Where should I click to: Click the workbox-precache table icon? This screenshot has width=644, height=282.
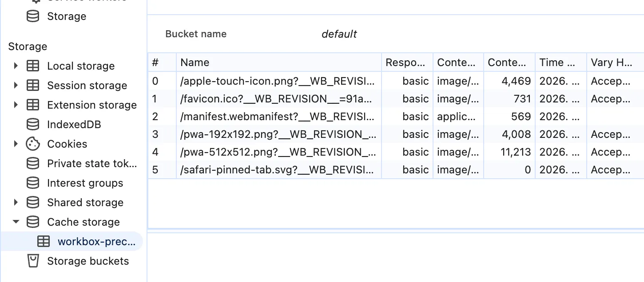point(44,242)
